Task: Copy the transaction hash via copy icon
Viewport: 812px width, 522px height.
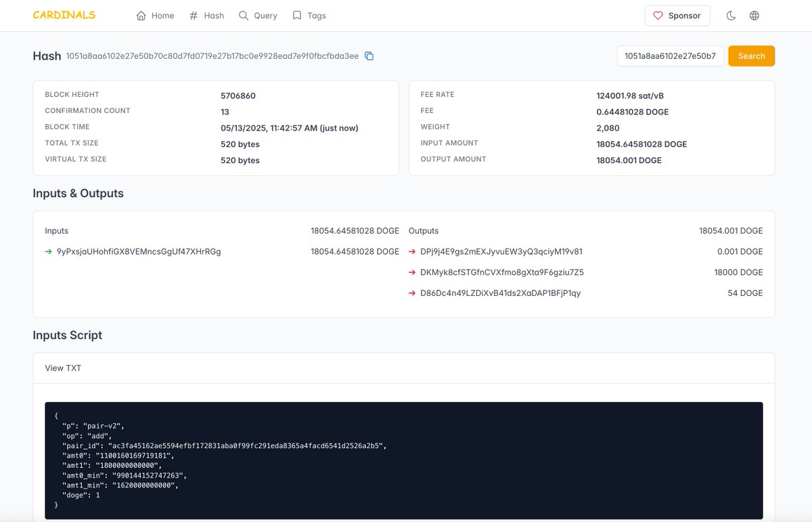Action: point(369,56)
